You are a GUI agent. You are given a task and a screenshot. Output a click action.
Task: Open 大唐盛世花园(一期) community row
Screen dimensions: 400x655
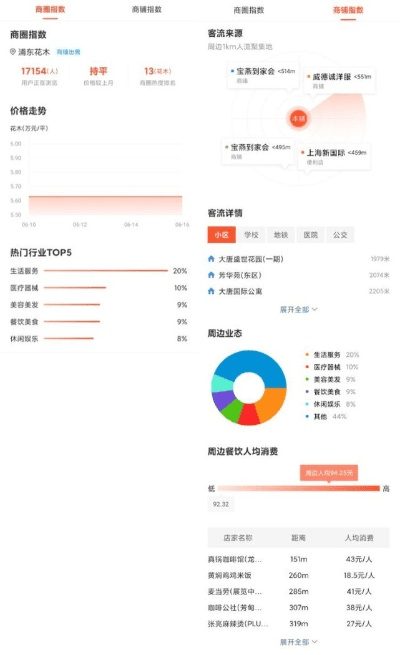click(x=299, y=259)
